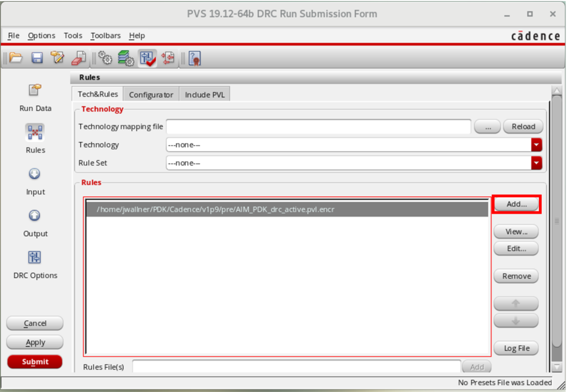This screenshot has width=569, height=392.
Task: Click the sliders with red checkmark icon
Action: (147, 58)
